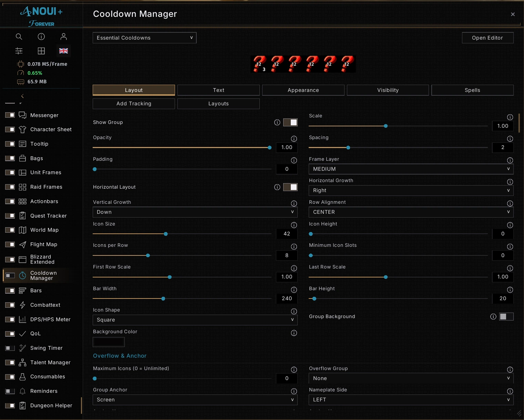Change language via UK flag icon
This screenshot has height=420, width=524.
[64, 51]
